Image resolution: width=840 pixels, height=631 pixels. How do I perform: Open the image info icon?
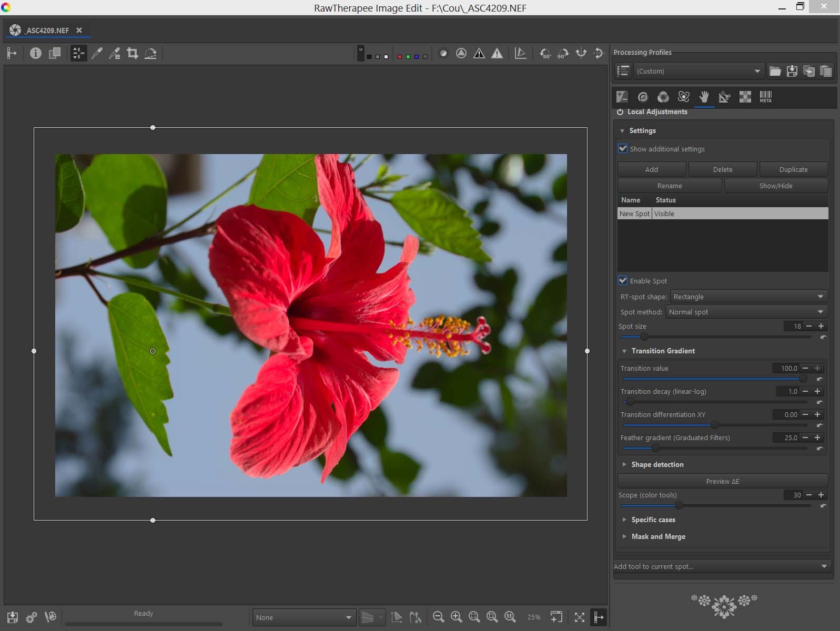(36, 53)
